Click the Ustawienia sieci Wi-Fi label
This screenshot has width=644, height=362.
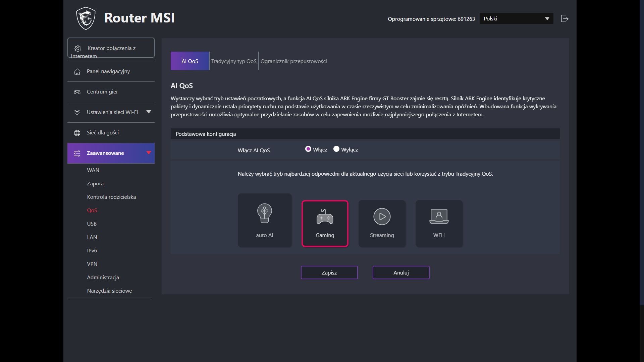coord(112,112)
